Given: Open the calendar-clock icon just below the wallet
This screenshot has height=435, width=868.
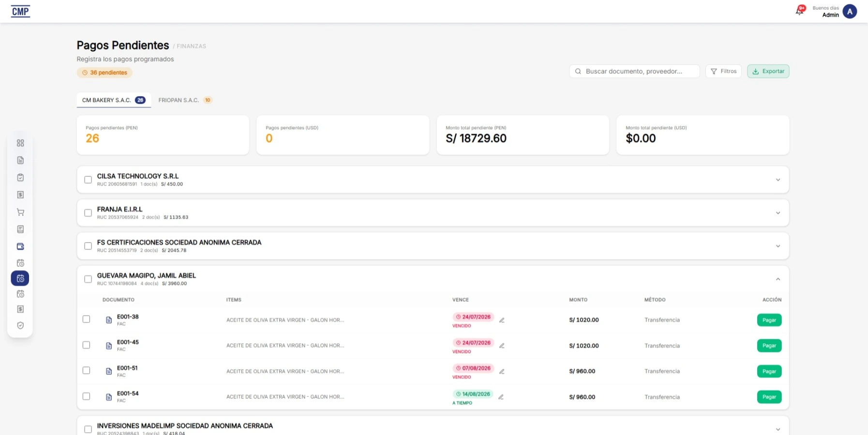Looking at the screenshot, I should click(x=20, y=263).
